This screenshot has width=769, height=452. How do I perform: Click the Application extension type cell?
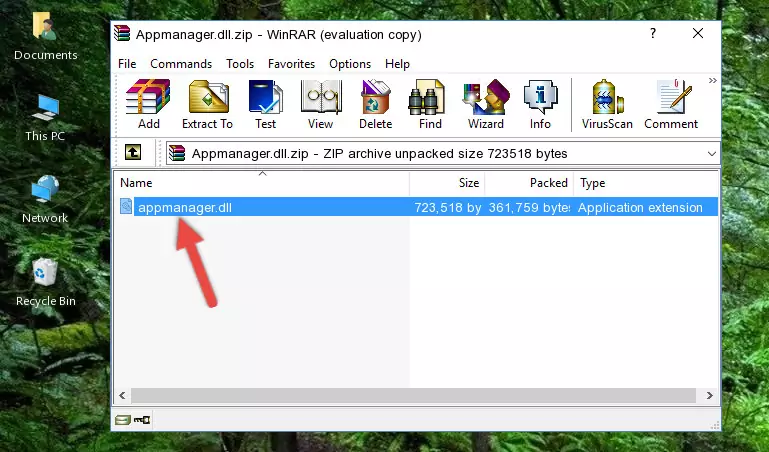tap(640, 207)
